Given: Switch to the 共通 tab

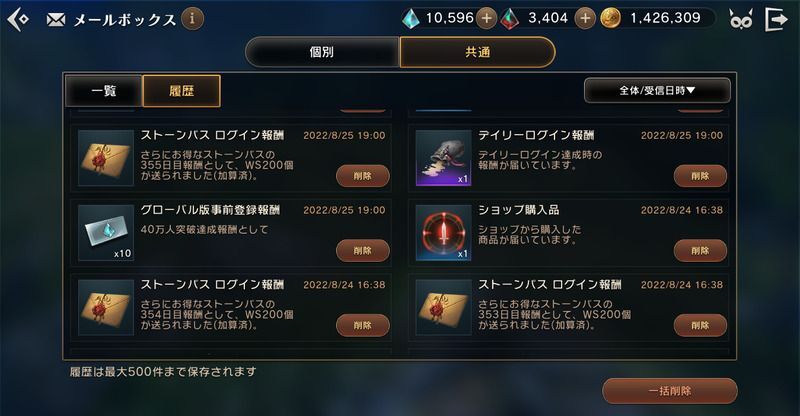Looking at the screenshot, I should pyautogui.click(x=478, y=52).
